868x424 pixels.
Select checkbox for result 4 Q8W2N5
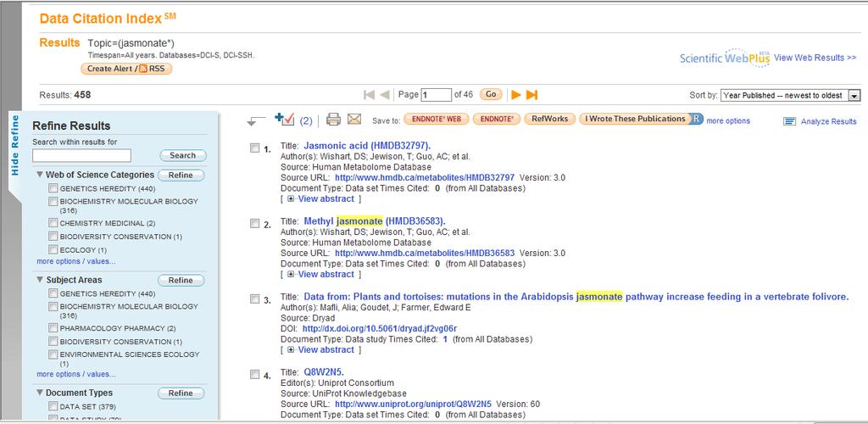tap(254, 374)
